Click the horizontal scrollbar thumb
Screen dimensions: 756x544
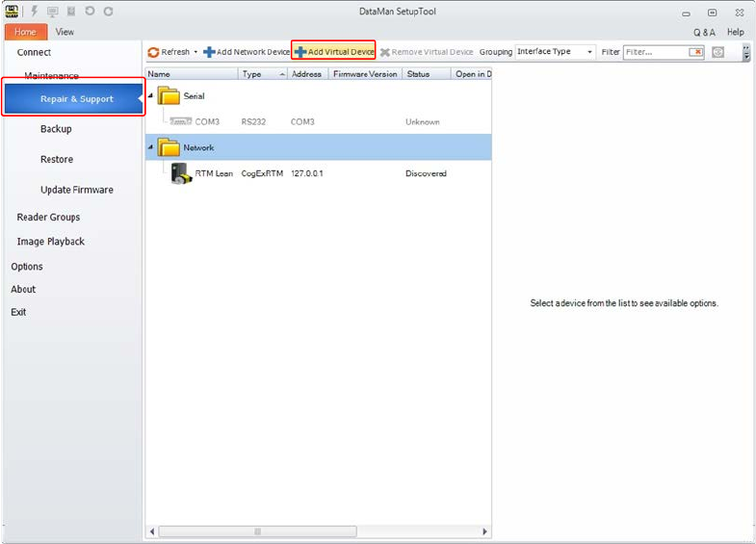258,531
